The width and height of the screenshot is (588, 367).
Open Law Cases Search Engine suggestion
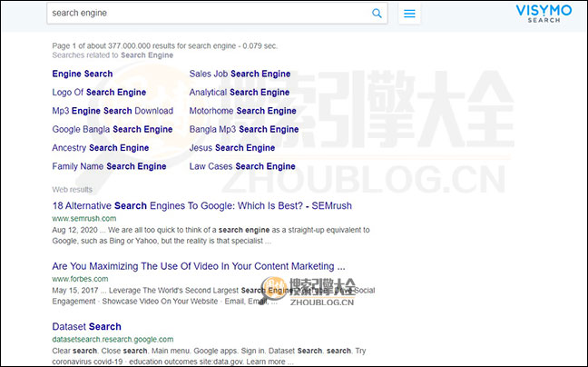tap(242, 166)
